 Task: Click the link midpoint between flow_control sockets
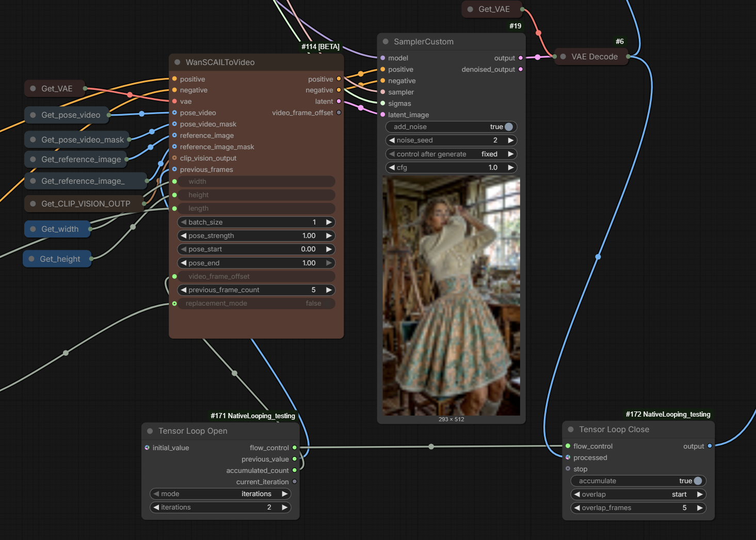(431, 447)
